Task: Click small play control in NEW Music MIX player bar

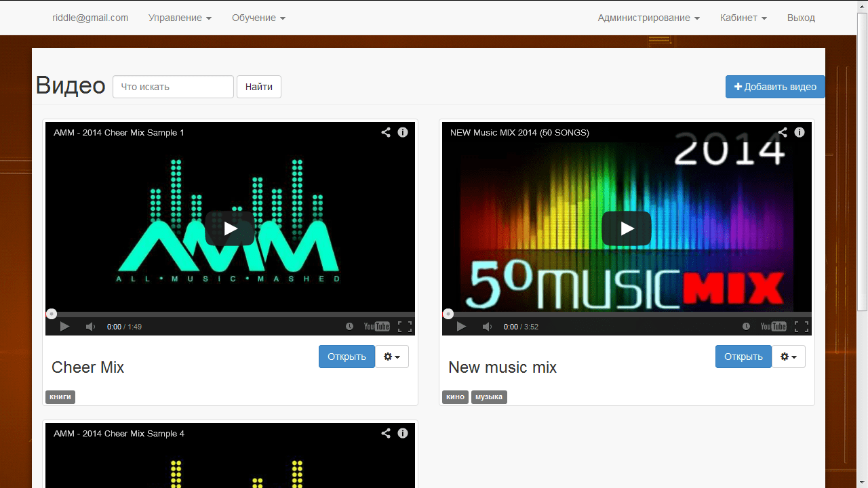Action: point(461,327)
